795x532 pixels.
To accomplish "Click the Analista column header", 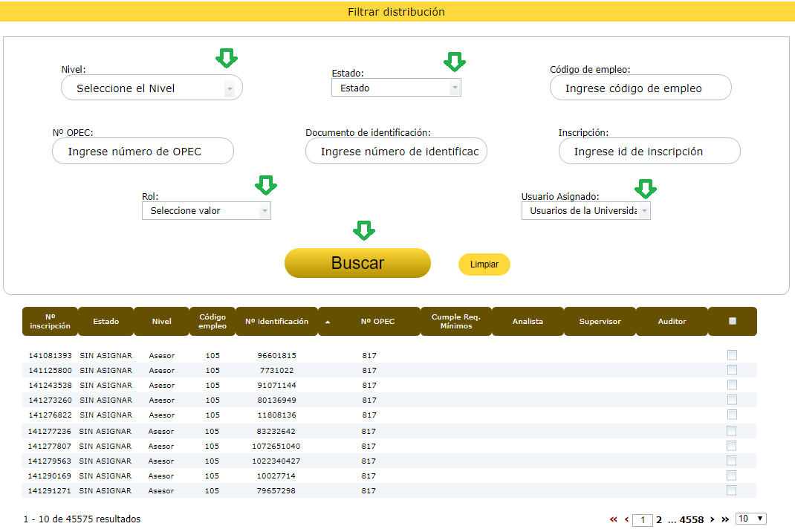I will pyautogui.click(x=528, y=322).
